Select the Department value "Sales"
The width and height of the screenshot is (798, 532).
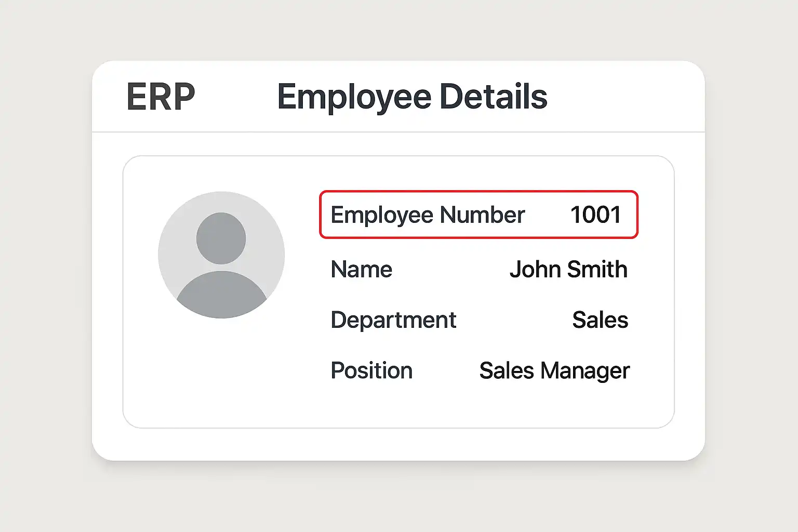[x=600, y=320]
